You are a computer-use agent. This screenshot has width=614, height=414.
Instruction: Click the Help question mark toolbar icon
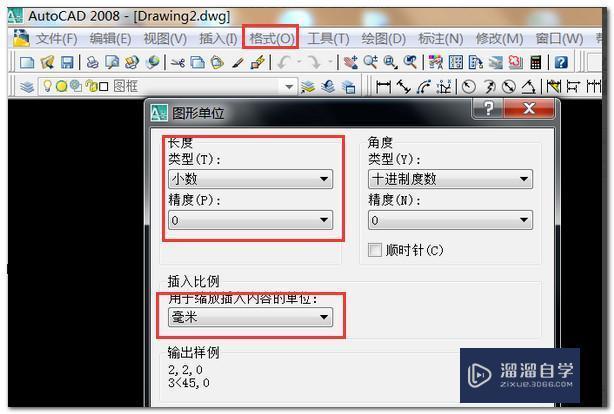[x=561, y=62]
